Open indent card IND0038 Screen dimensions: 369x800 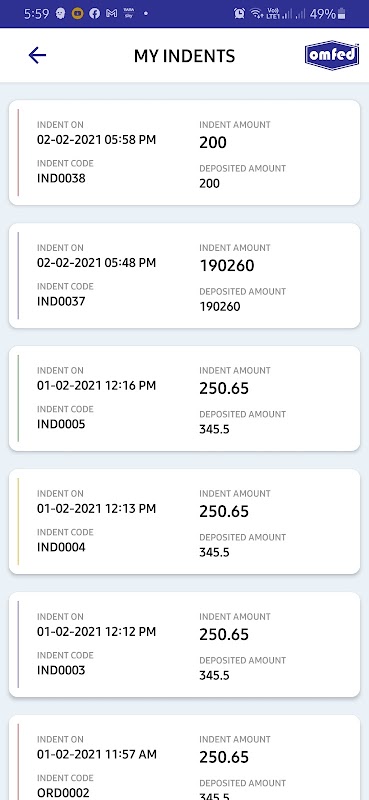[x=184, y=153]
